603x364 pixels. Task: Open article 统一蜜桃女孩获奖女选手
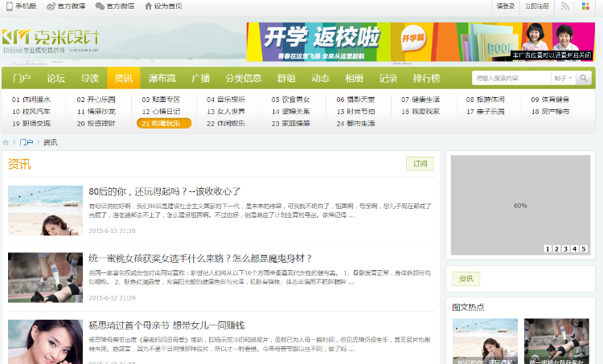click(200, 258)
